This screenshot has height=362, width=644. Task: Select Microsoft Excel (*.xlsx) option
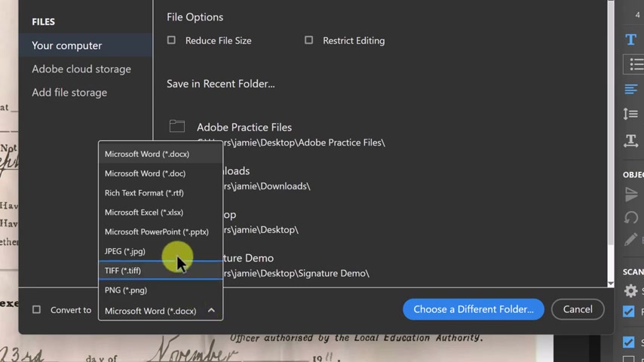coord(161,212)
